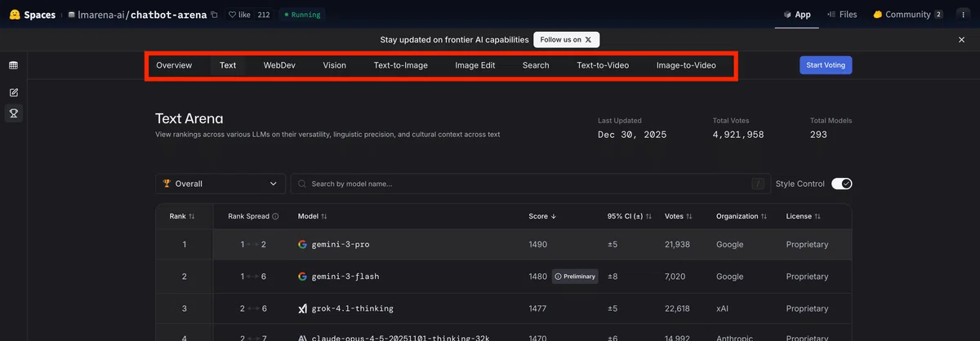This screenshot has width=980, height=341.
Task: Expand the Overall category dropdown
Action: pos(220,184)
